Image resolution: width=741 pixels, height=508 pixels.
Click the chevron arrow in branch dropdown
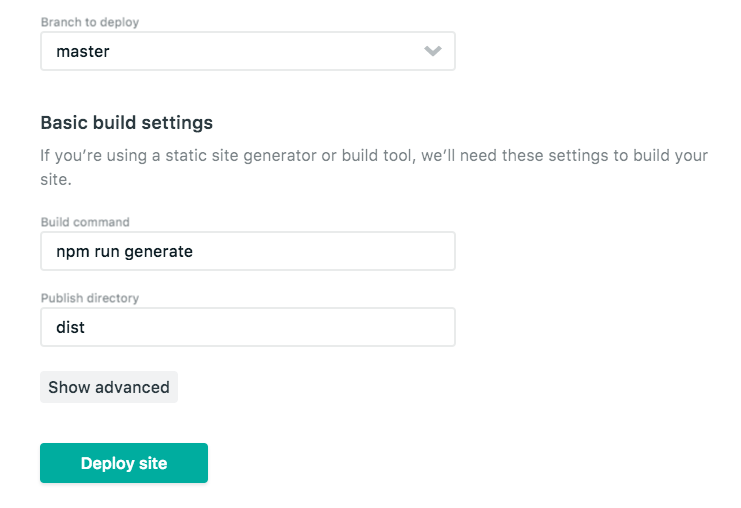pos(433,51)
